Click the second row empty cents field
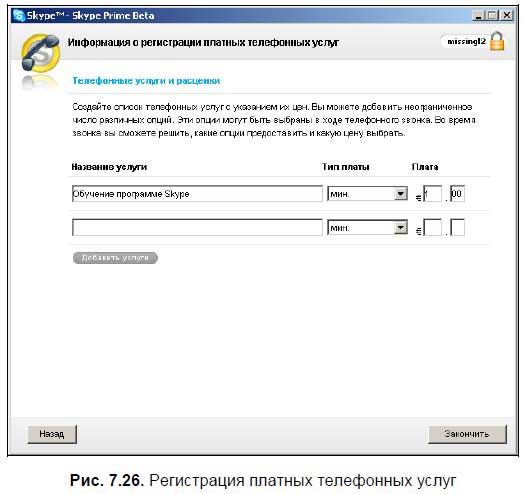The width and height of the screenshot is (523, 494). coord(457,227)
